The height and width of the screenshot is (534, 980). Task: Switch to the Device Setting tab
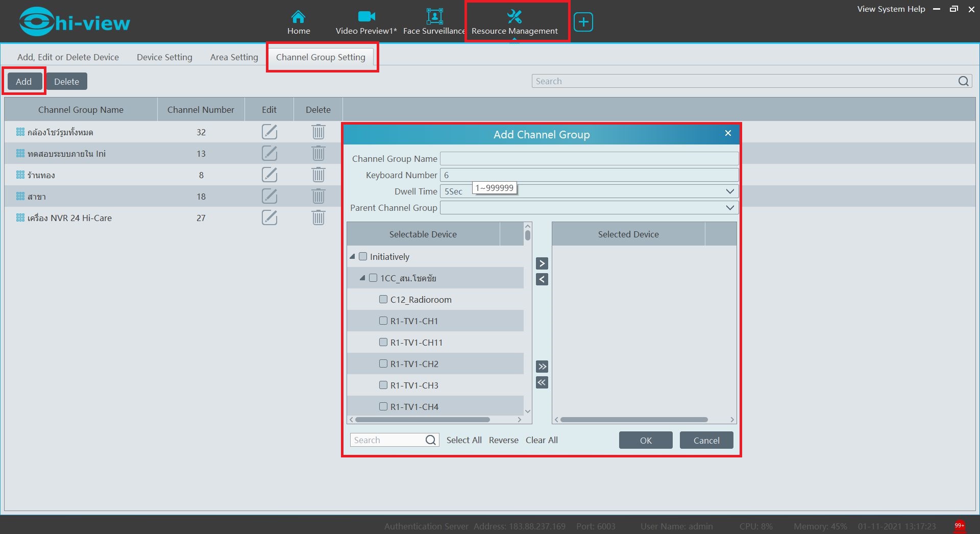click(164, 57)
